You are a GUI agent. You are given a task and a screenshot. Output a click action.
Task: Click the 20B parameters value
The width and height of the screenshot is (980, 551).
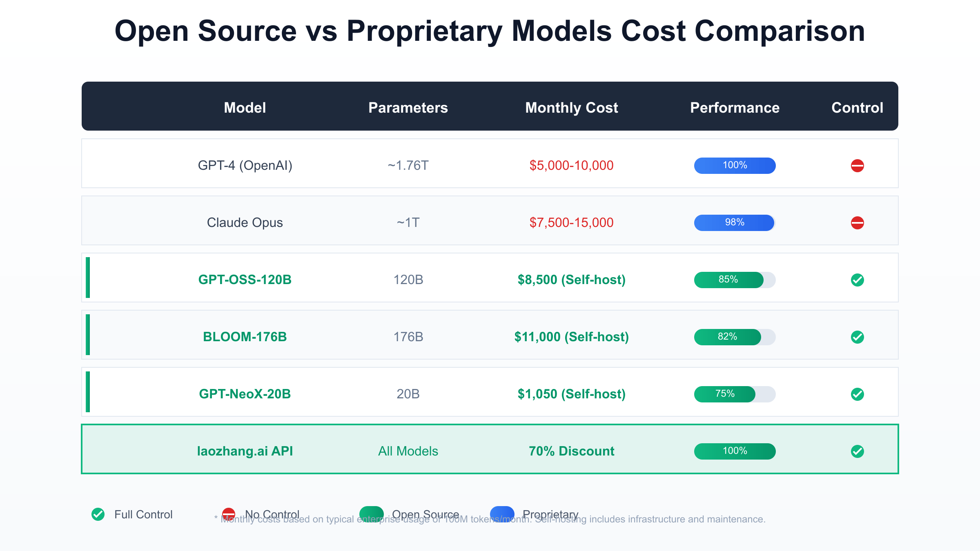408,394
